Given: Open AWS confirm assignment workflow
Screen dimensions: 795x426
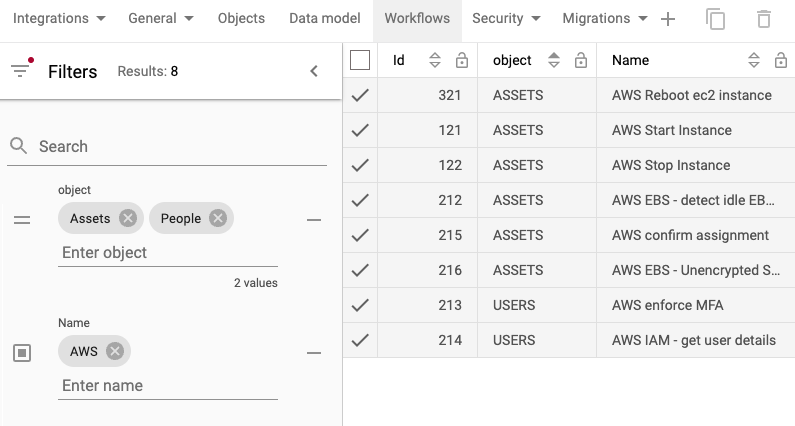Looking at the screenshot, I should (x=690, y=235).
